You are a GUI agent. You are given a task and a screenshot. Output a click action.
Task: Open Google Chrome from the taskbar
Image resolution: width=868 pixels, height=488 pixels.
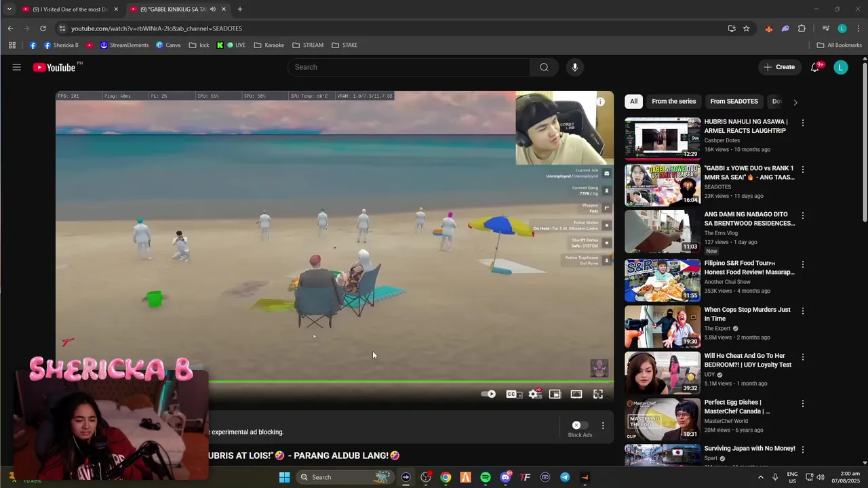pos(446,477)
